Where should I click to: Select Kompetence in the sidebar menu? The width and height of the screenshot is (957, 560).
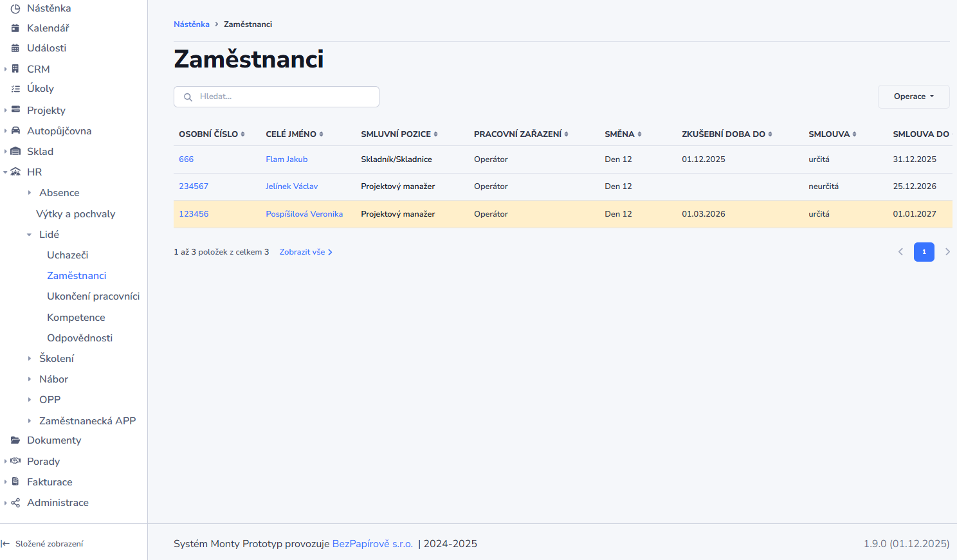point(76,318)
